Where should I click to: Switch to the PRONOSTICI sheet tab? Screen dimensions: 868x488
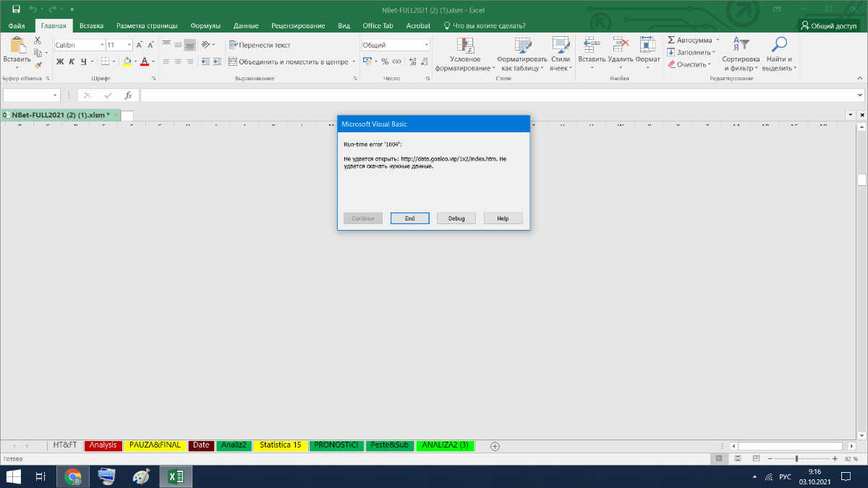336,445
